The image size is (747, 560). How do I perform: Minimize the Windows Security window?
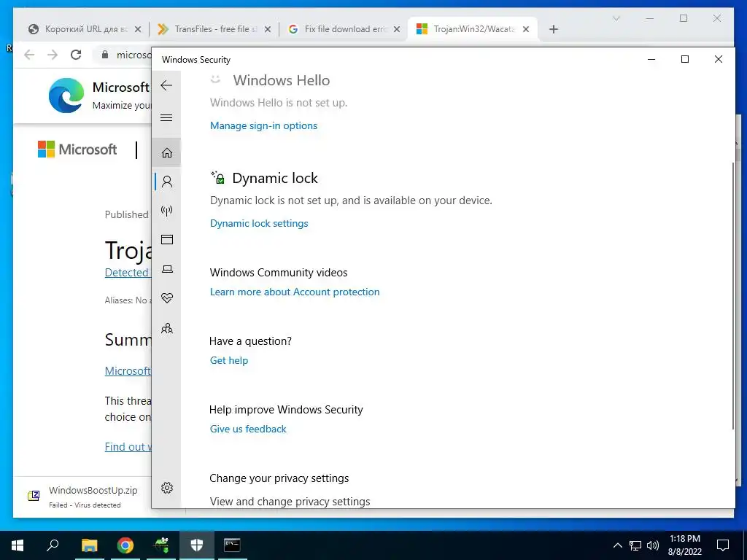tap(651, 59)
